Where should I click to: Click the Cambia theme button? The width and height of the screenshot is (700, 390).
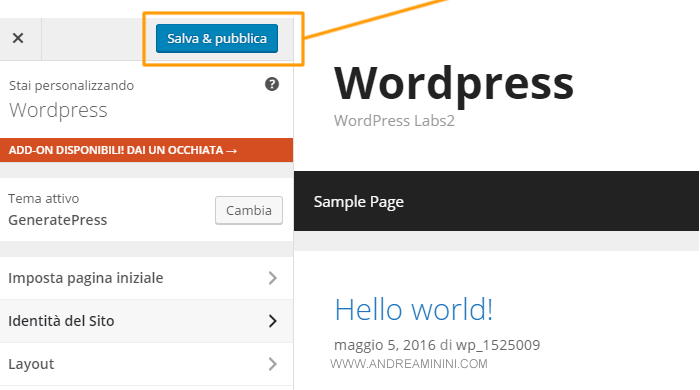tap(249, 210)
